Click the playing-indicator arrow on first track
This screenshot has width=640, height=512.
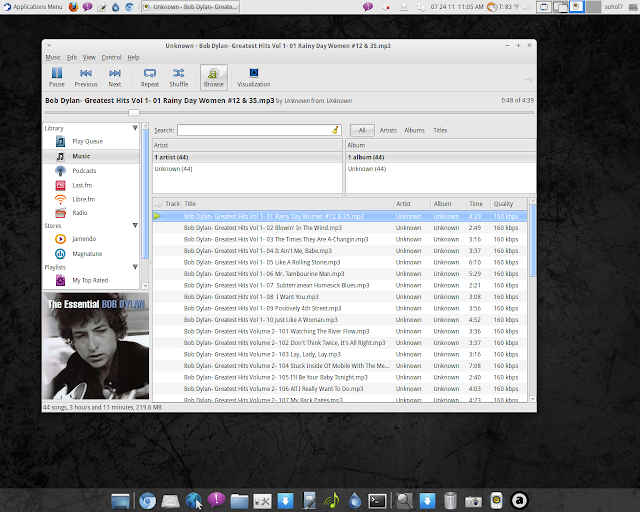coord(157,216)
